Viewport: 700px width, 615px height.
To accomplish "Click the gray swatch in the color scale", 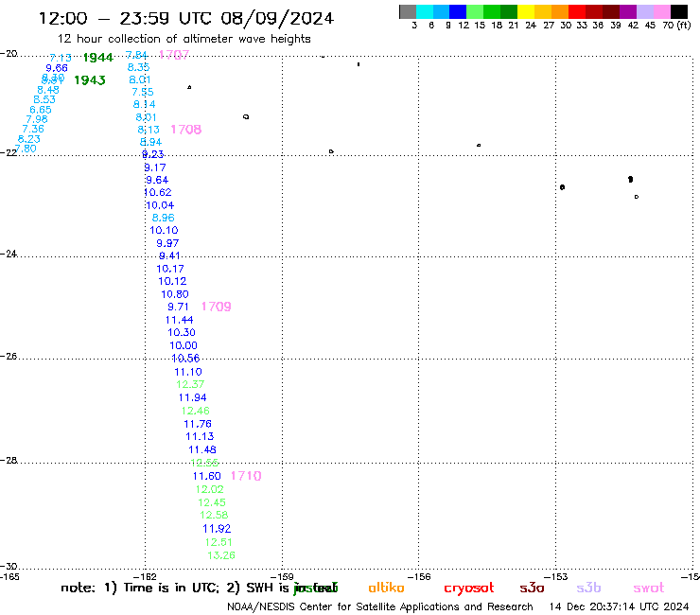I will [x=408, y=11].
